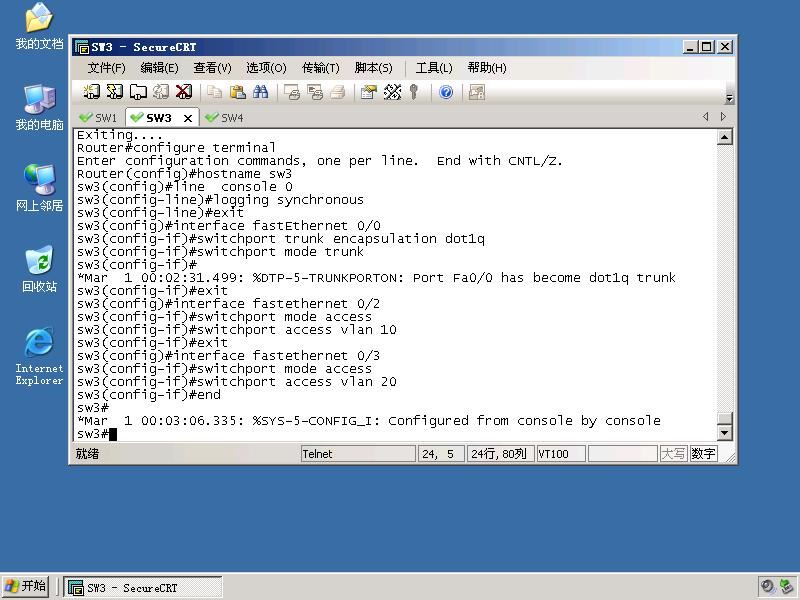Click the Quick Connect lightning icon
Screen dimensions: 800x600
pos(114,92)
